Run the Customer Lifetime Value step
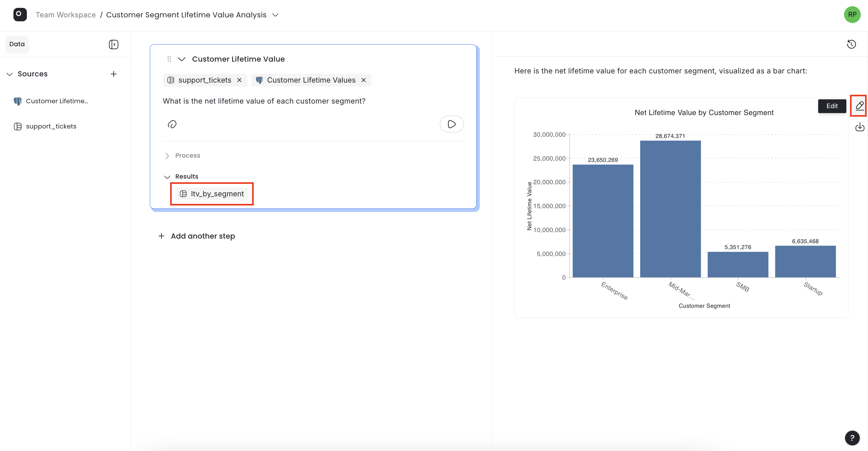The width and height of the screenshot is (868, 451). (451, 124)
